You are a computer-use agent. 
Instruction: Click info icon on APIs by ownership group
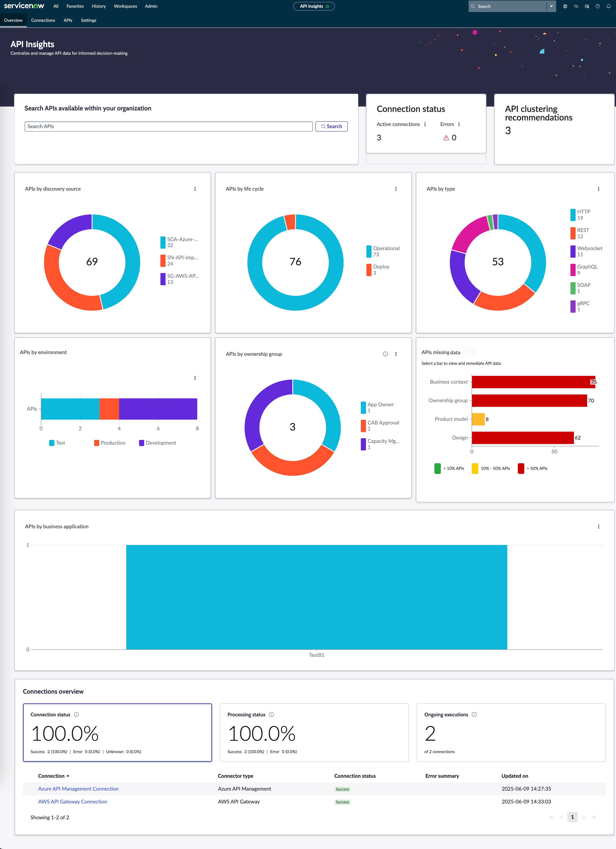pos(385,354)
